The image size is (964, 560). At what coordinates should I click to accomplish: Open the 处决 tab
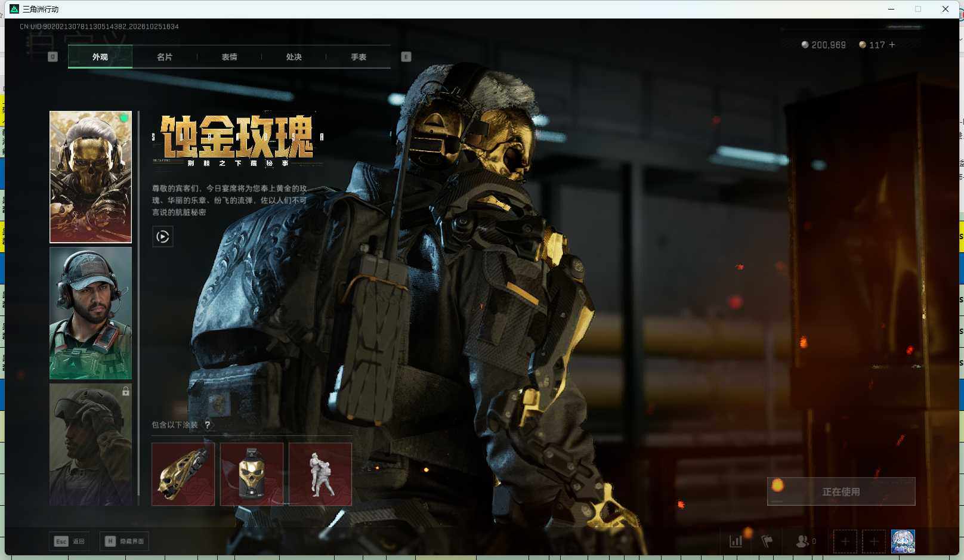293,57
